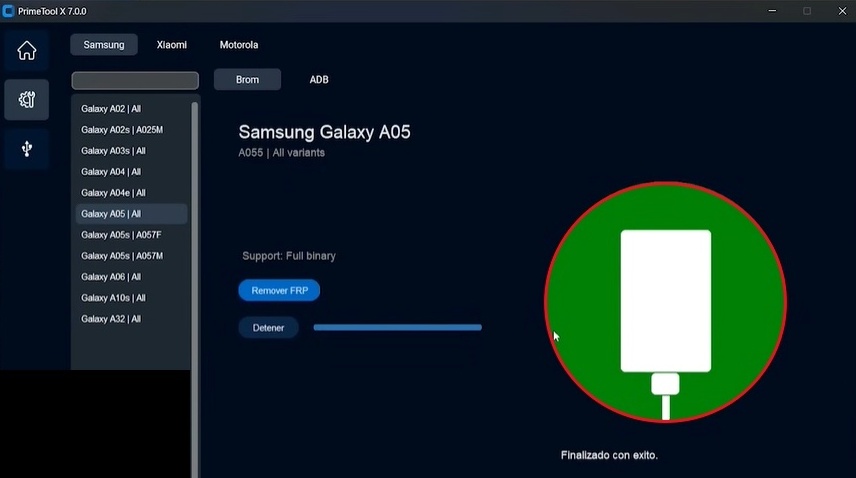Click the Detener button
The height and width of the screenshot is (478, 856).
pos(268,328)
